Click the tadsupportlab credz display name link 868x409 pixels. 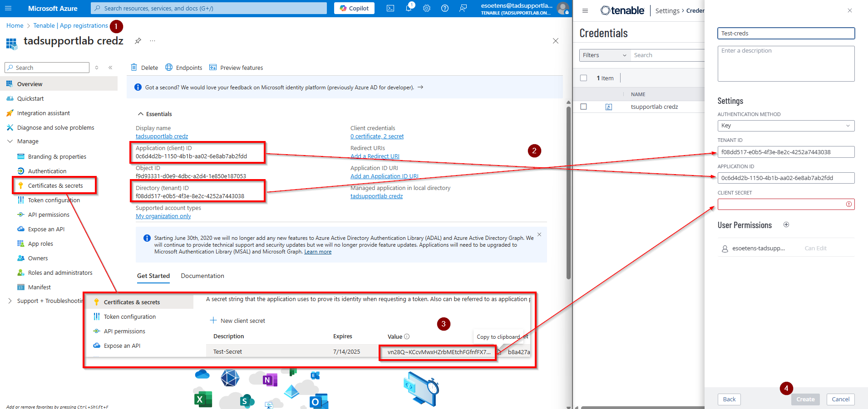click(162, 136)
